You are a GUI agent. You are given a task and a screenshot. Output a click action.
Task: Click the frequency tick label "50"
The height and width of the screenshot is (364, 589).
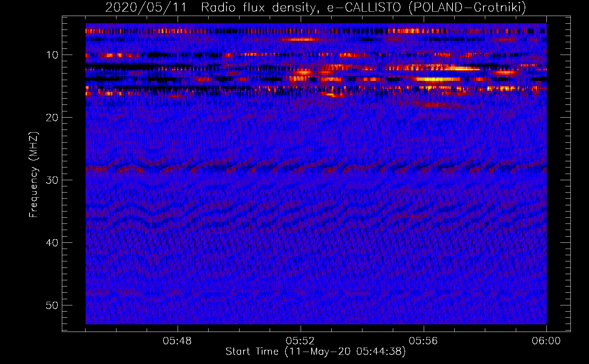click(x=52, y=305)
